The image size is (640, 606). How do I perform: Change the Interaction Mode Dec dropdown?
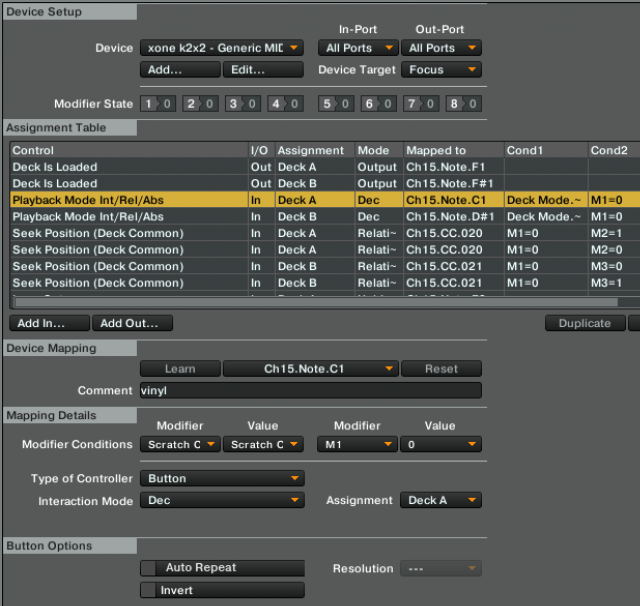tap(221, 501)
